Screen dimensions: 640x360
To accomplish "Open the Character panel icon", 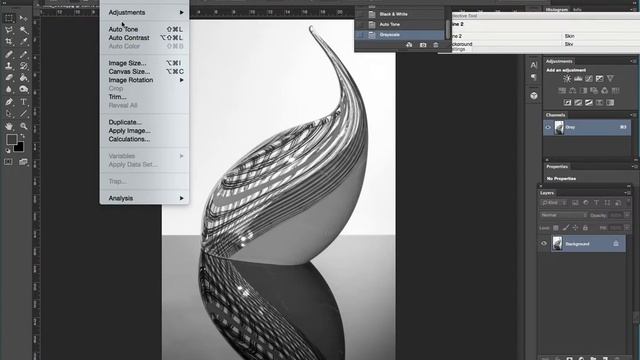I will (x=534, y=65).
